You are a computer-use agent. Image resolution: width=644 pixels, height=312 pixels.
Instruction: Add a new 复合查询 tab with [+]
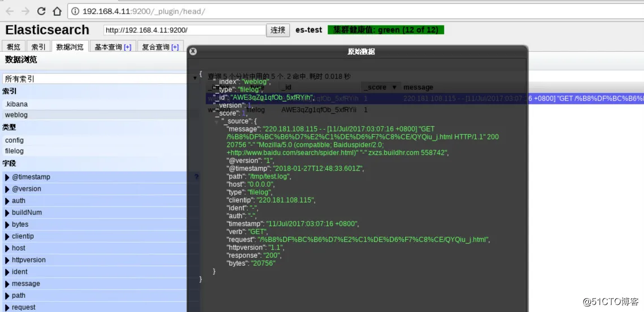click(x=175, y=47)
